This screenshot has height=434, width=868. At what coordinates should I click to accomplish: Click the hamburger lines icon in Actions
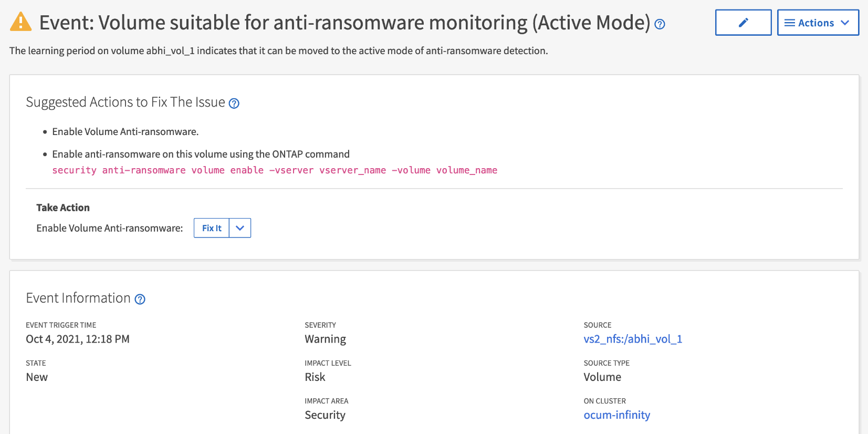point(789,23)
